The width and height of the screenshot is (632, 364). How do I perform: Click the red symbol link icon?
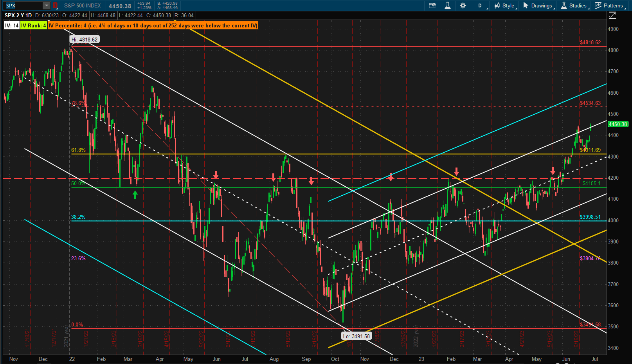point(55,5)
